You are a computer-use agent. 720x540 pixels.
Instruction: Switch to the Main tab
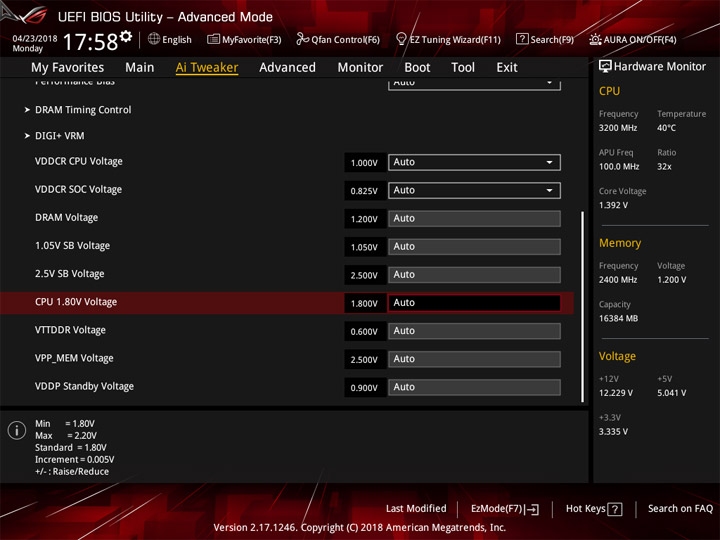[x=140, y=68]
